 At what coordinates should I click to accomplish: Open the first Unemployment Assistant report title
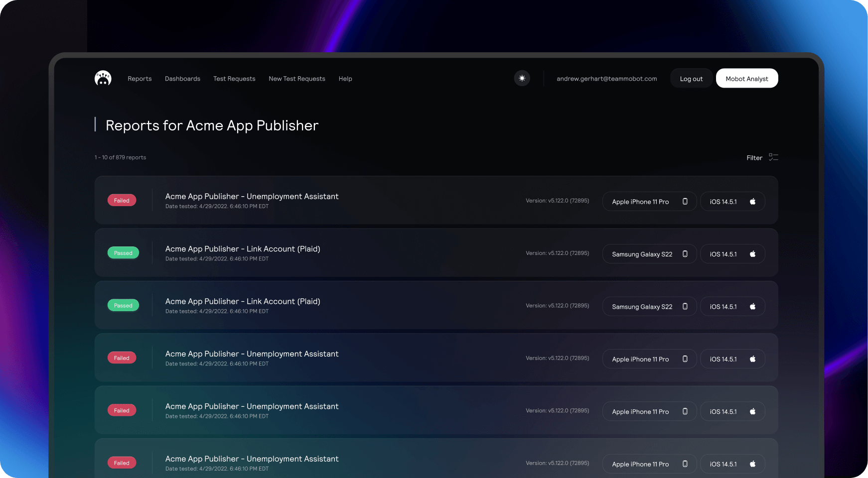tap(252, 197)
